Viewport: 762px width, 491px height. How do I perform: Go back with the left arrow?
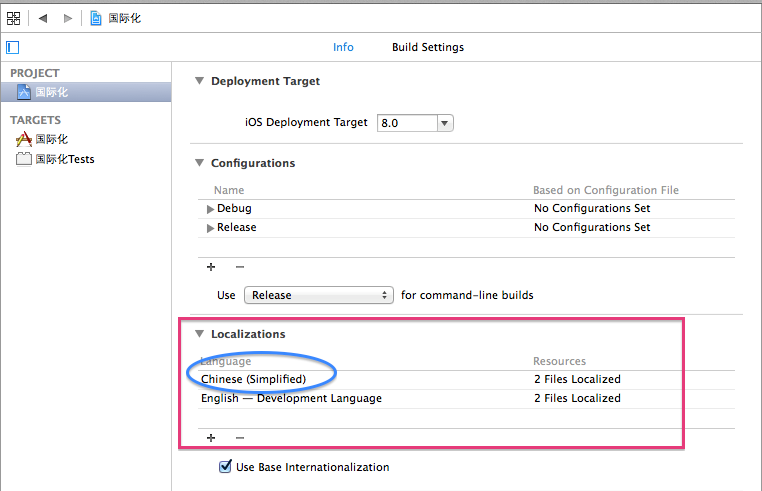point(43,18)
